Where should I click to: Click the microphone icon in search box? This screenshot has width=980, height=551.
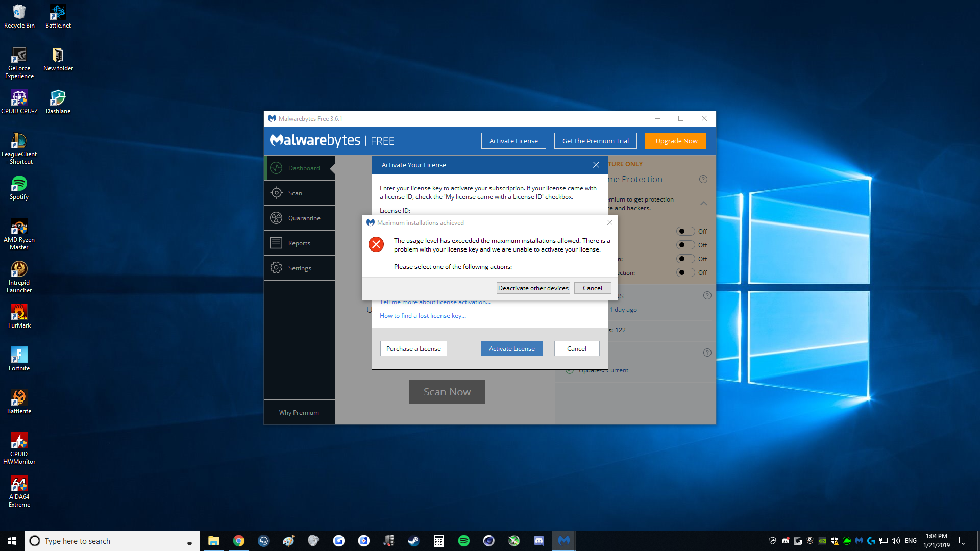[x=189, y=541]
